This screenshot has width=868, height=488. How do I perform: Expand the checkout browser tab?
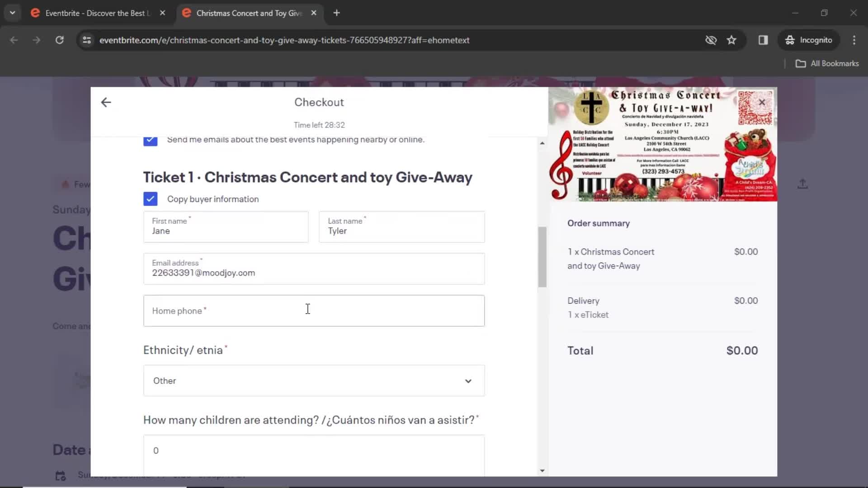point(248,13)
